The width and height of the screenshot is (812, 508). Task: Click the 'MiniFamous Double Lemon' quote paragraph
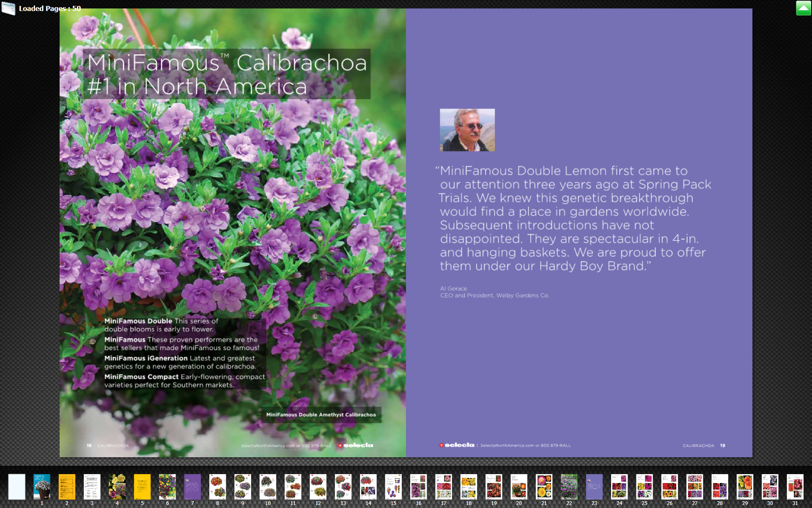pos(573,218)
